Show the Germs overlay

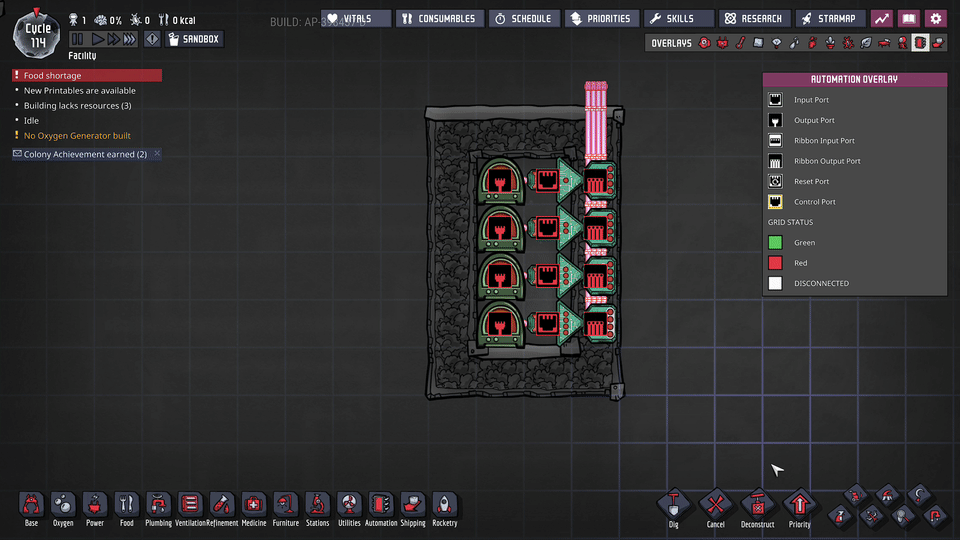[x=849, y=43]
